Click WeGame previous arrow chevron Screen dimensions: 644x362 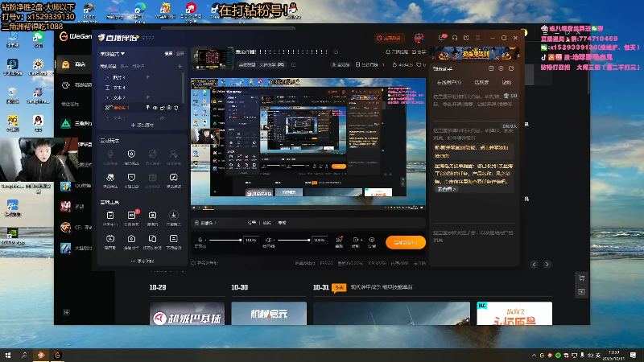[534, 265]
